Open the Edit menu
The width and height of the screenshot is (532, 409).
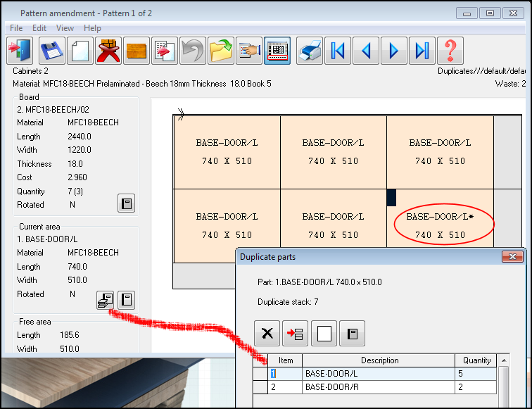(x=39, y=28)
